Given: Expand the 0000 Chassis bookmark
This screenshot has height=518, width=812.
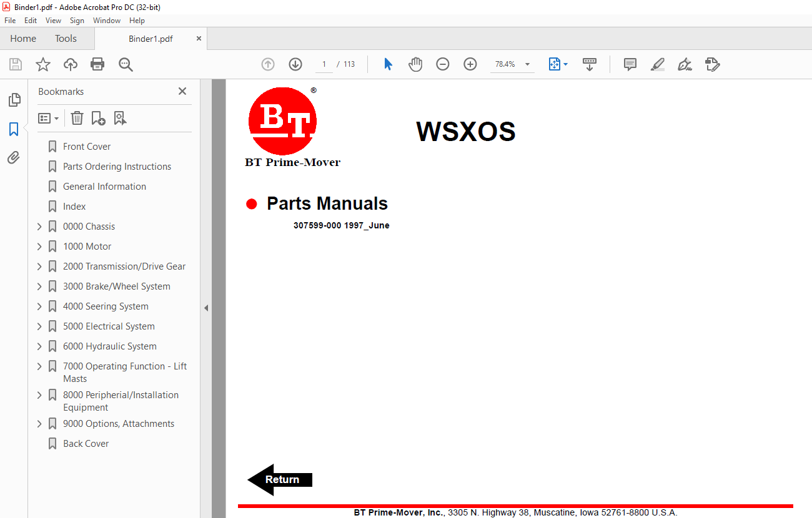Looking at the screenshot, I should 39,227.
